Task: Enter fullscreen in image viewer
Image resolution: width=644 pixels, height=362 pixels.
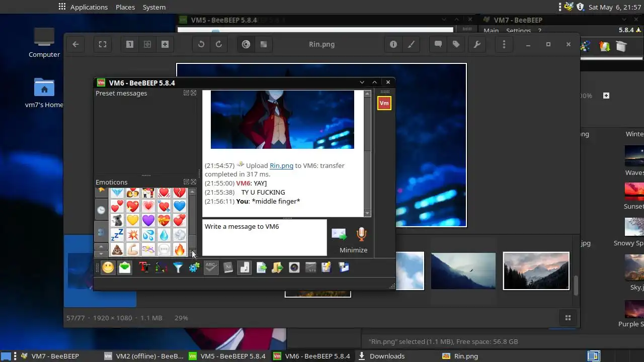Action: [103, 44]
